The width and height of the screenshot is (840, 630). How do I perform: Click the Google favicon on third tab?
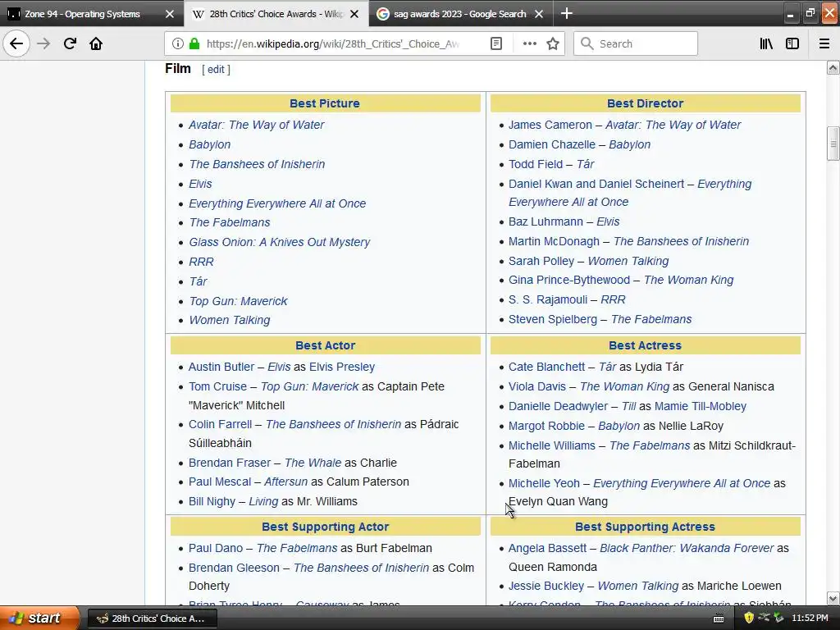(x=382, y=14)
